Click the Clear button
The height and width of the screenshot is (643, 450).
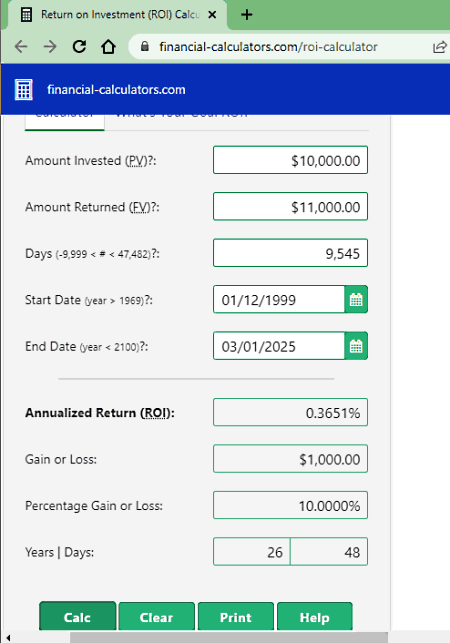156,616
